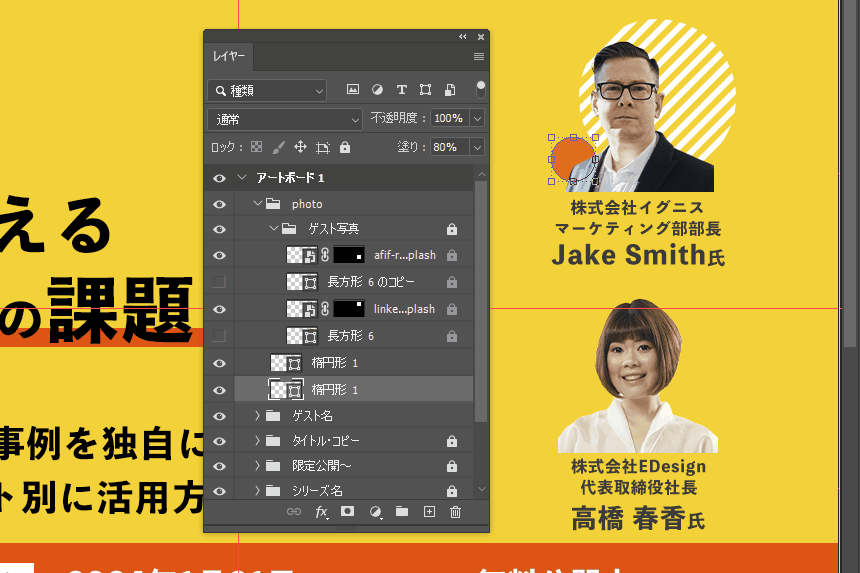Screen dimensions: 860x573
Task: Click the lock all padlock icon
Action: tap(344, 147)
